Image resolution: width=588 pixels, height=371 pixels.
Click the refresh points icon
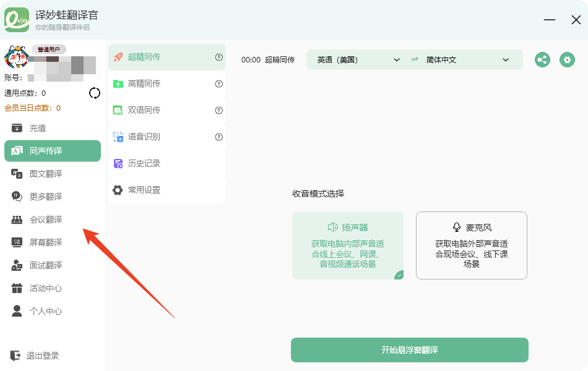coord(95,93)
